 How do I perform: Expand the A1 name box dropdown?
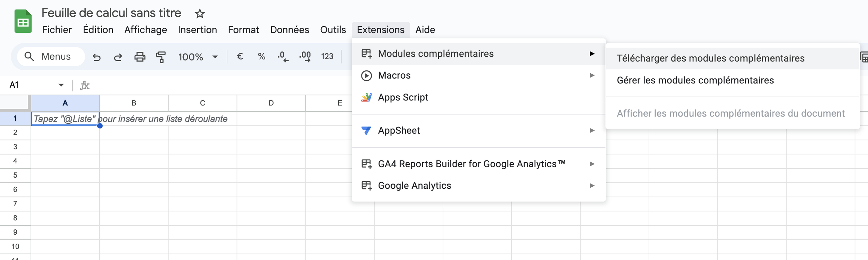click(x=61, y=85)
